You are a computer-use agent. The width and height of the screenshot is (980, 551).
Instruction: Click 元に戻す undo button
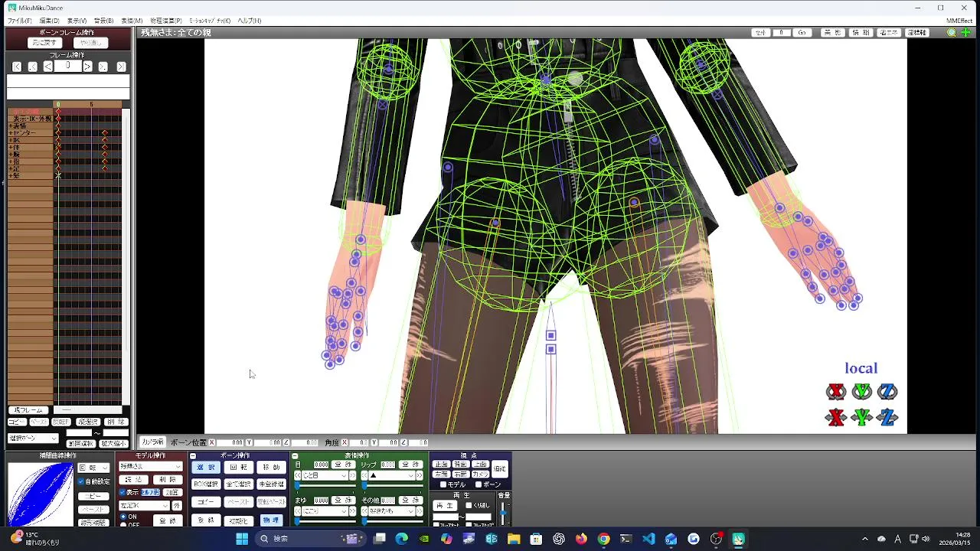tap(44, 43)
